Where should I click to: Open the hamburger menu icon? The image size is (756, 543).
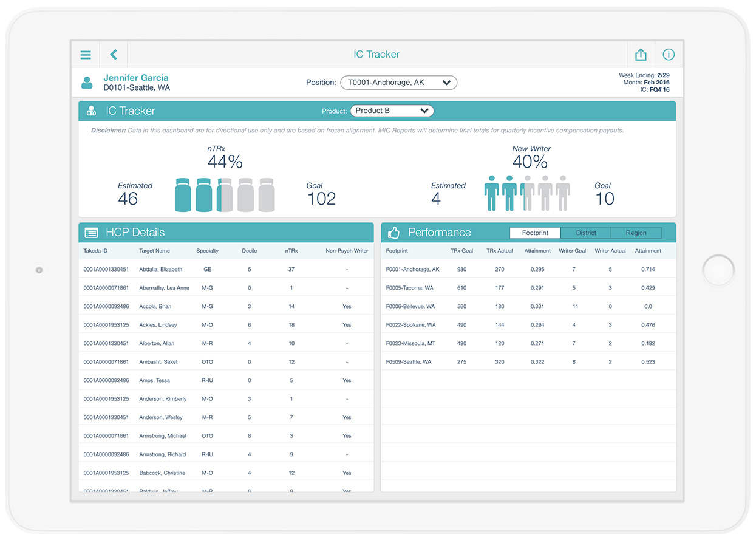point(86,55)
